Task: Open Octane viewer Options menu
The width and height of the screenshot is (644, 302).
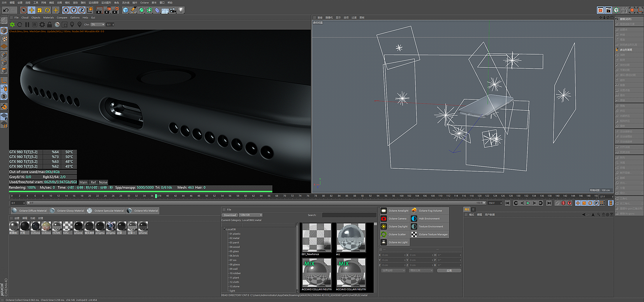Action: coord(75,18)
